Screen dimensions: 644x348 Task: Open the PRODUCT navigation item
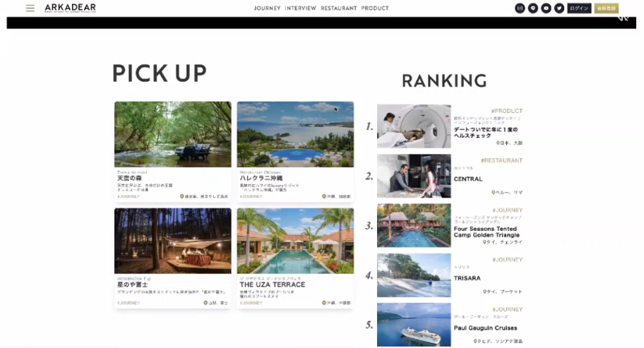375,8
